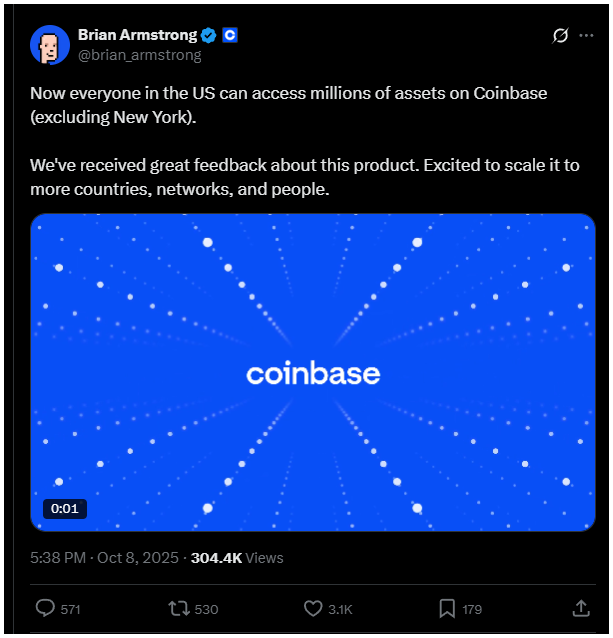The height and width of the screenshot is (638, 613).
Task: Click the 179 bookmarks count
Action: pos(473,609)
